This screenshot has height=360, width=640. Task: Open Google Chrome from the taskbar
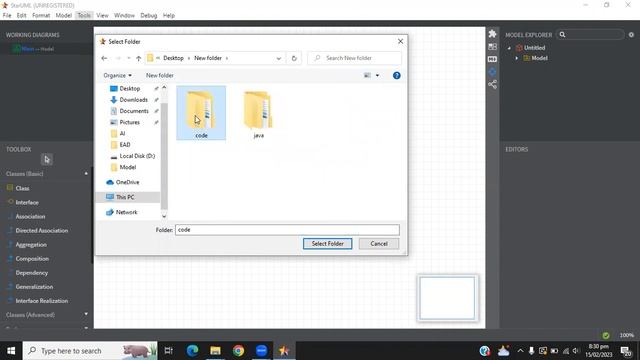coord(238,351)
